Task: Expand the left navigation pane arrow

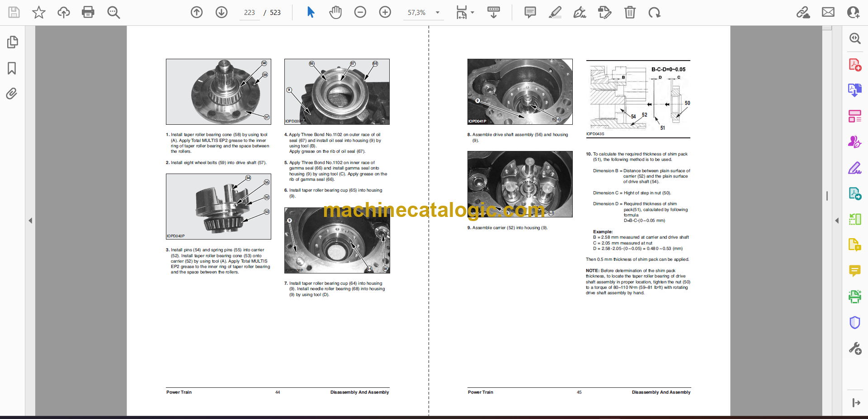Action: 30,221
